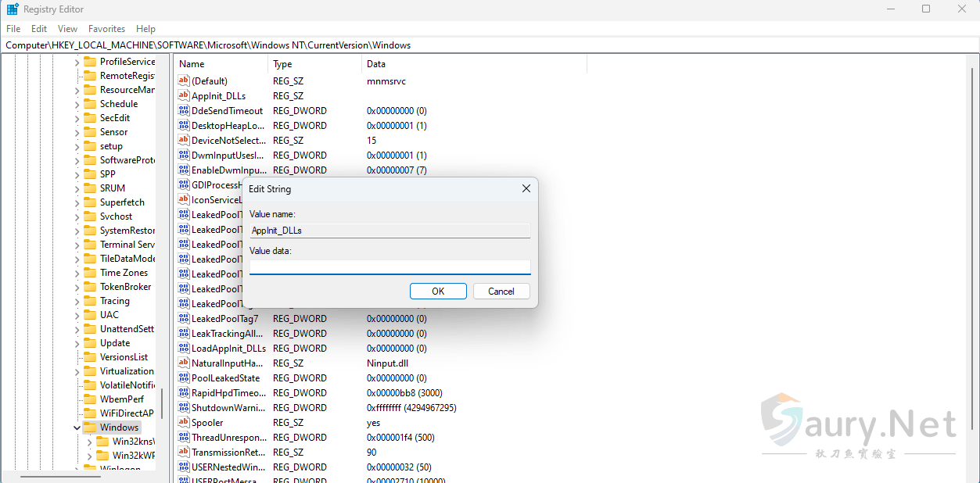The image size is (980, 483).
Task: Click the Spooler string value icon
Action: click(x=184, y=422)
